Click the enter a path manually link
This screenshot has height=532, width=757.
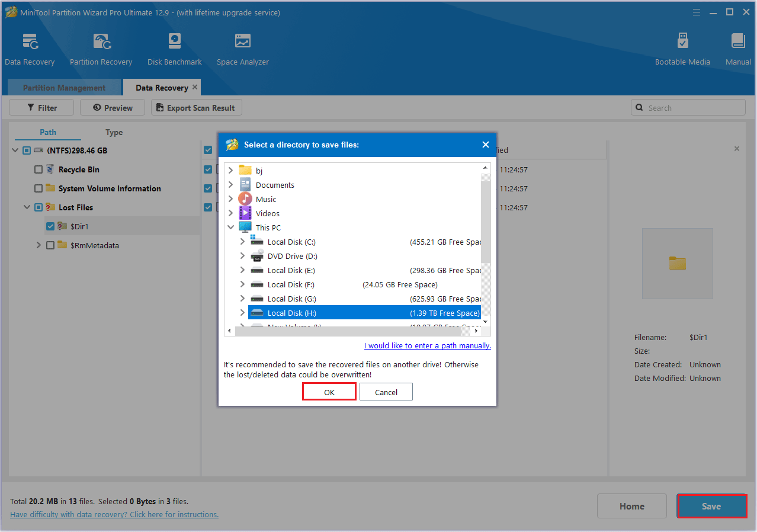(x=427, y=345)
